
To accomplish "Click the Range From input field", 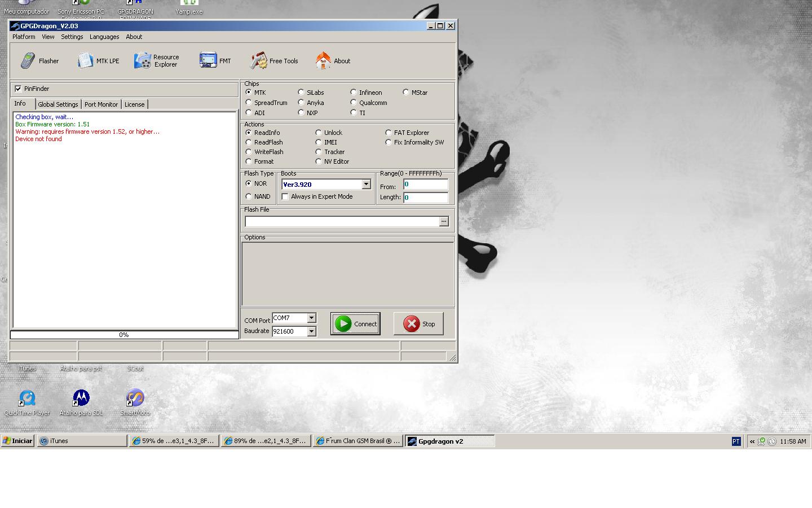I will click(426, 185).
